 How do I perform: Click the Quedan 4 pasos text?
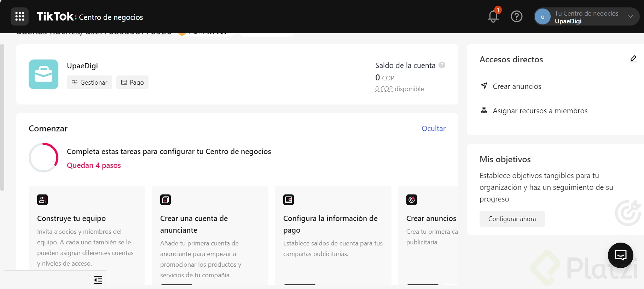(94, 165)
